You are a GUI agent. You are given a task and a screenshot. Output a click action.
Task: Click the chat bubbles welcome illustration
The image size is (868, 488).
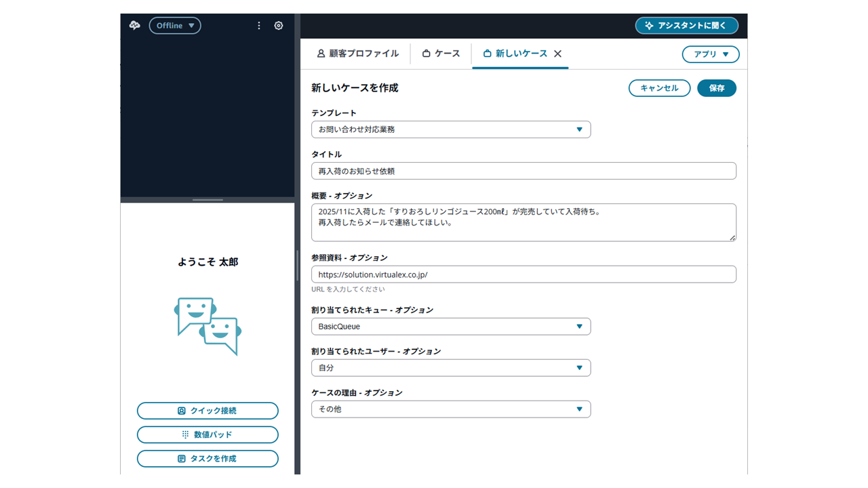[x=208, y=326]
